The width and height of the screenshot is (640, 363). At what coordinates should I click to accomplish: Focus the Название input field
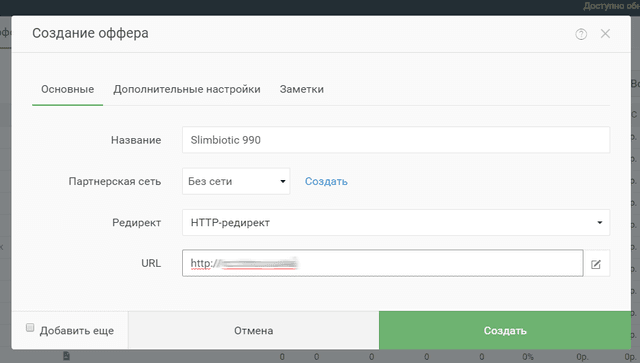coord(396,140)
